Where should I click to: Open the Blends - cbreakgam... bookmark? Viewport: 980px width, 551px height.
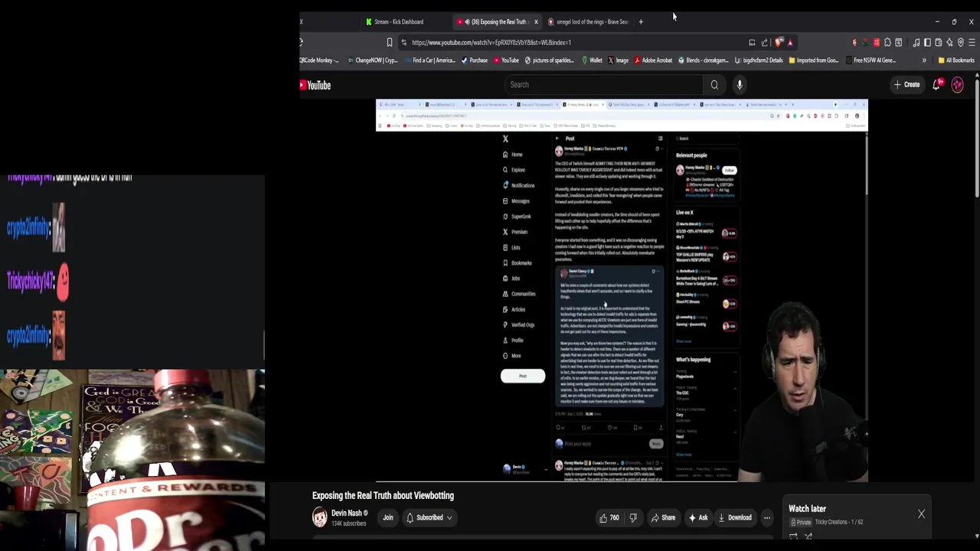coord(704,60)
